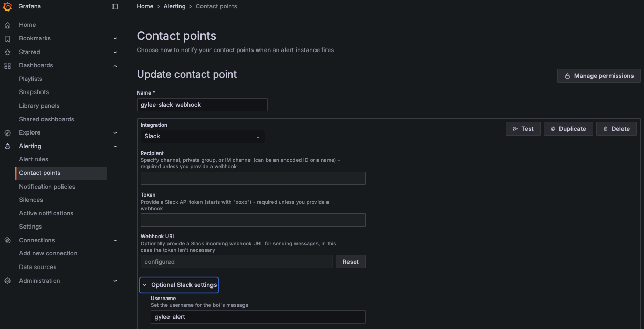Click the Administration gear icon
644x329 pixels.
coord(7,281)
